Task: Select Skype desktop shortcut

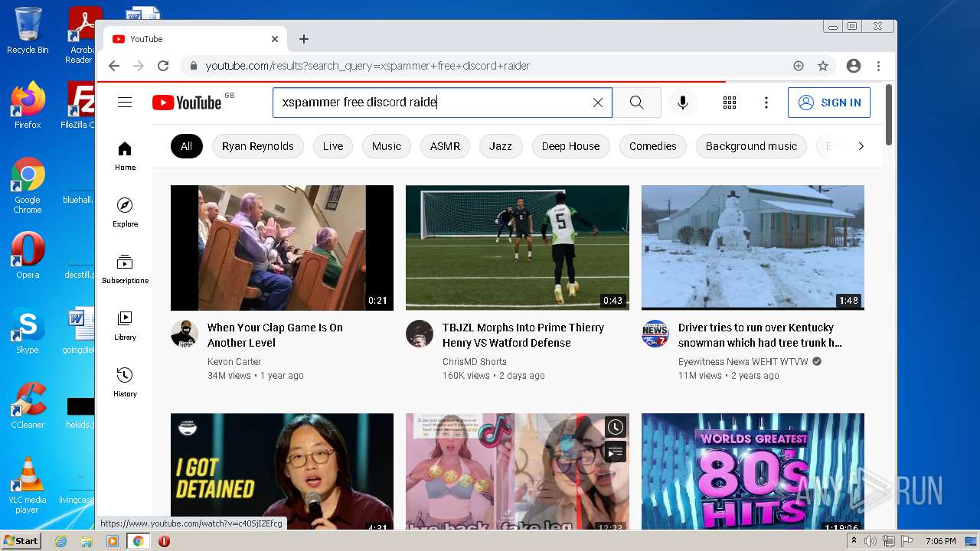Action: 28,331
